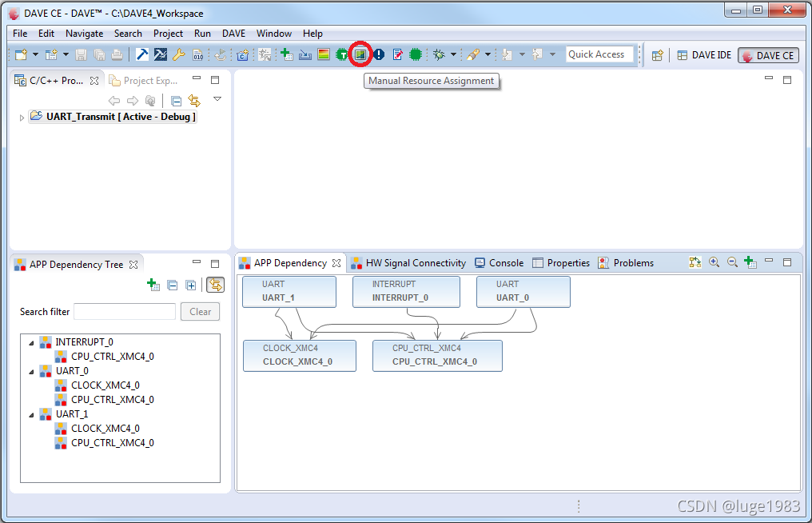Click Expand All in APP Dependency Tree
Viewport: 812px width, 523px height.
point(190,285)
